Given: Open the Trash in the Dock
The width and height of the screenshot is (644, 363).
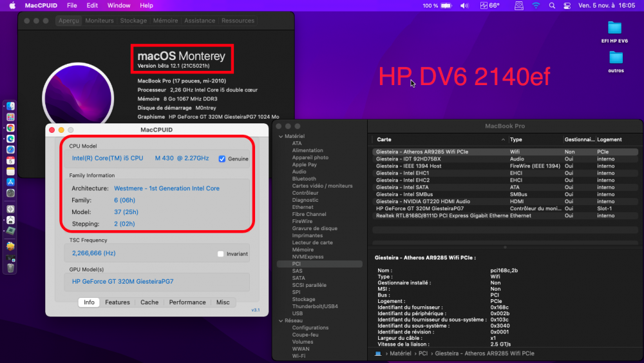Looking at the screenshot, I should [11, 268].
